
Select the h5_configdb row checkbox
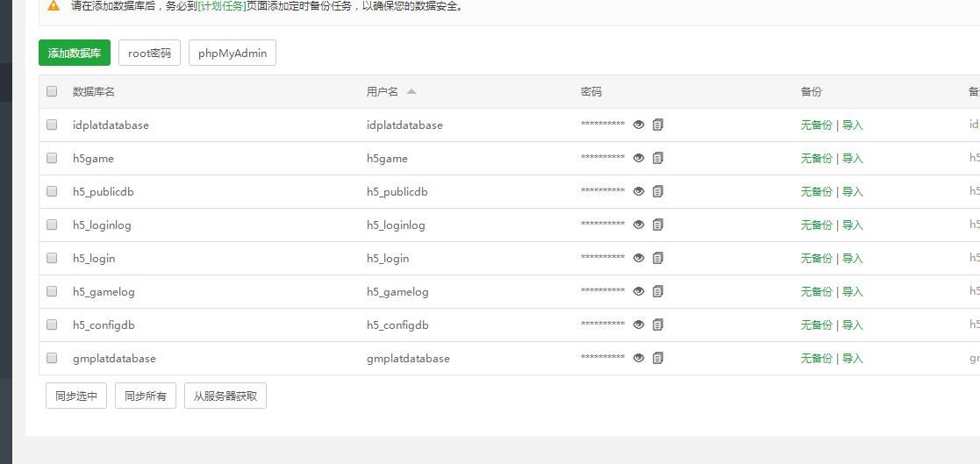(x=52, y=325)
